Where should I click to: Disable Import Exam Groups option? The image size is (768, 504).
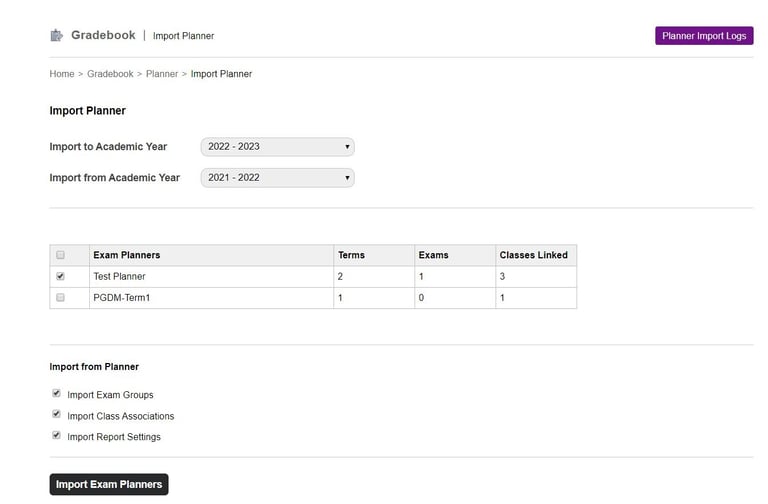[57, 394]
